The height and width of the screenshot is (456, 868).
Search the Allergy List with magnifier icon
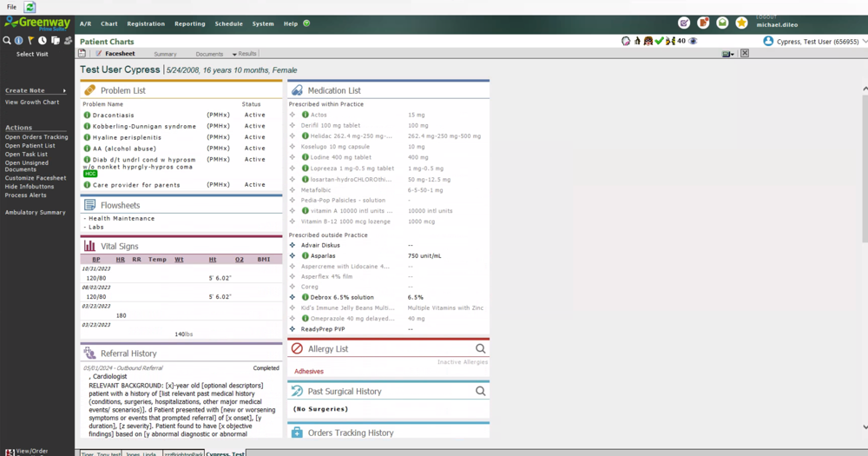click(480, 349)
